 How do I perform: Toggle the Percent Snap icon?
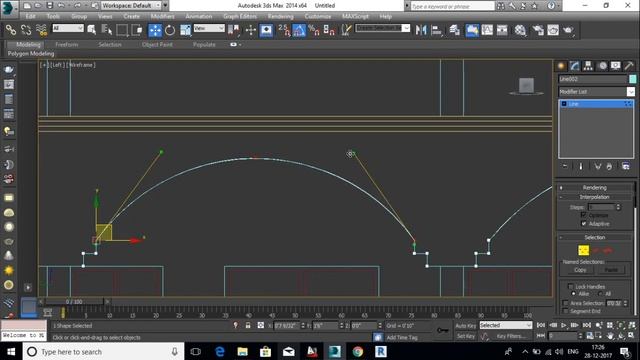pyautogui.click(x=314, y=30)
